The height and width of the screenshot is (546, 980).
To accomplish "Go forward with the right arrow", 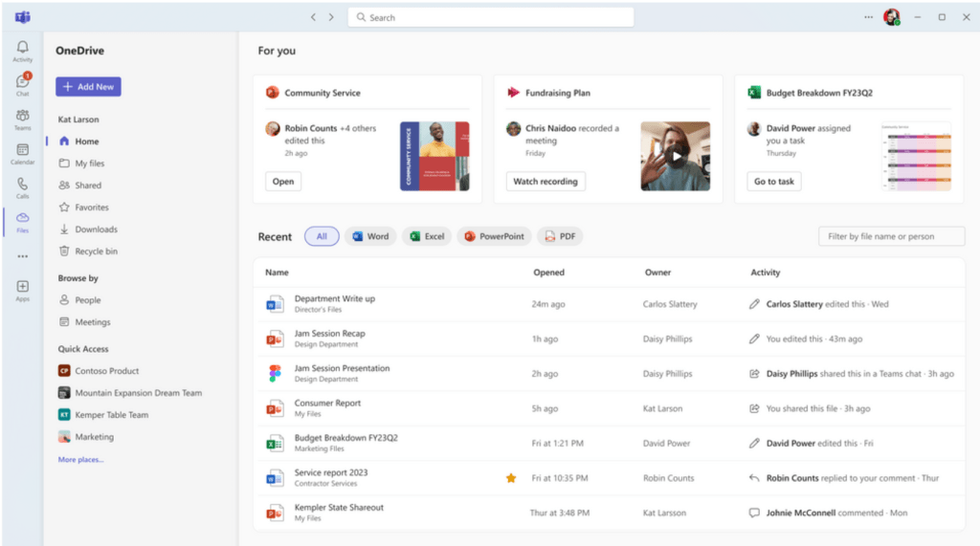I will (x=331, y=17).
